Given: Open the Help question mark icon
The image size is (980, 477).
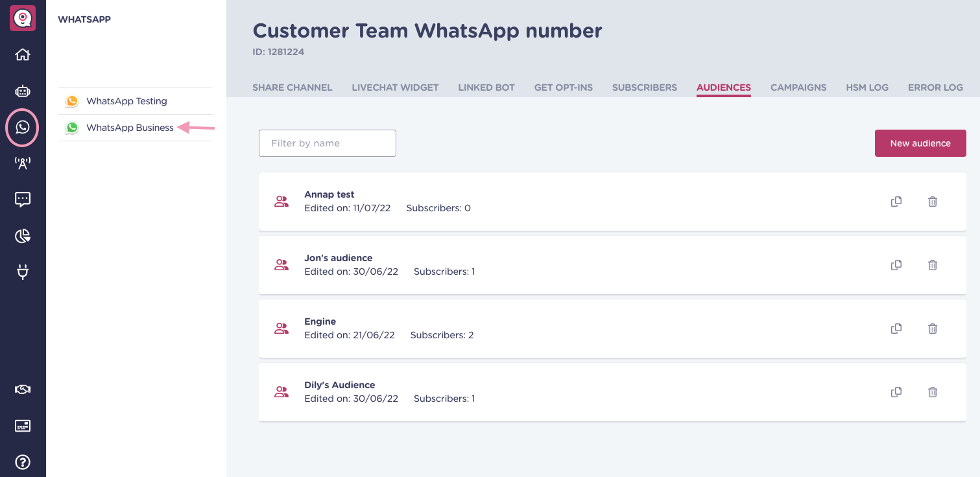Looking at the screenshot, I should [x=23, y=462].
